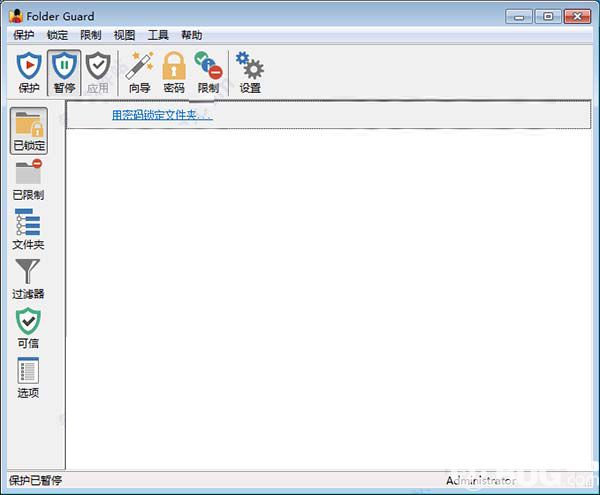Start protection with the 保护 shield icon
Viewport: 600px width, 495px height.
(29, 73)
